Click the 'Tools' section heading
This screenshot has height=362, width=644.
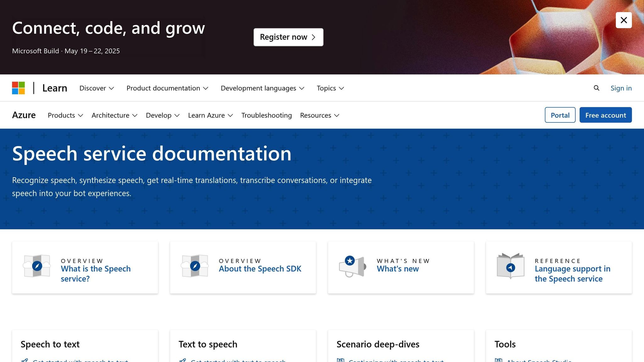[505, 344]
